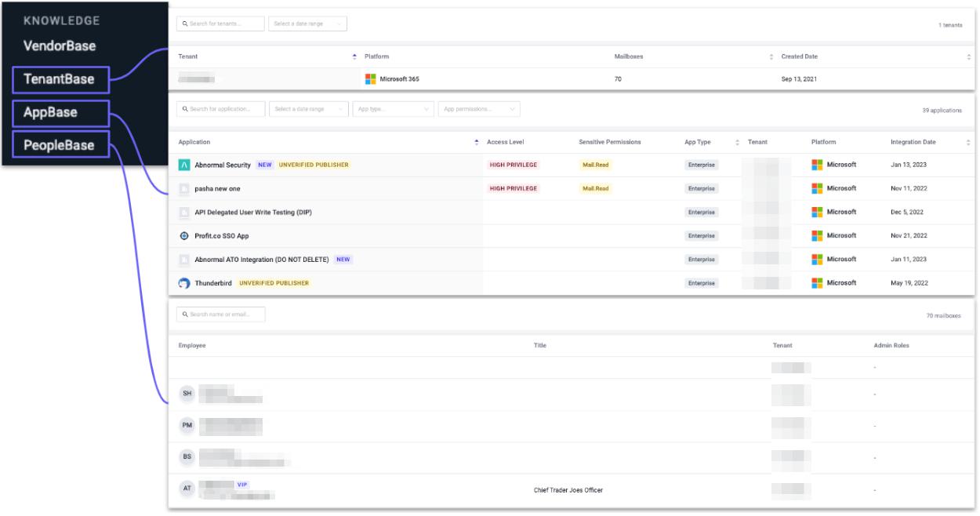Sort applications by Integration Date arrow

[x=968, y=142]
